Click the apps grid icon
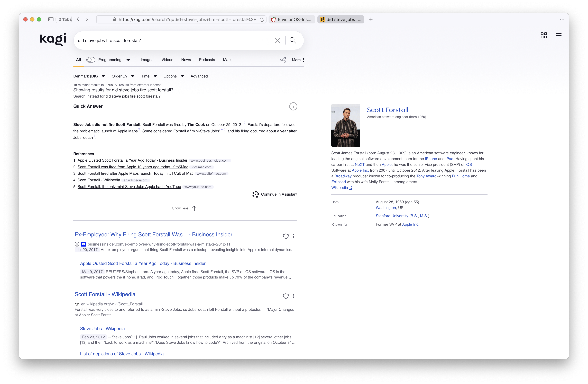Image resolution: width=588 pixels, height=384 pixels. [544, 35]
